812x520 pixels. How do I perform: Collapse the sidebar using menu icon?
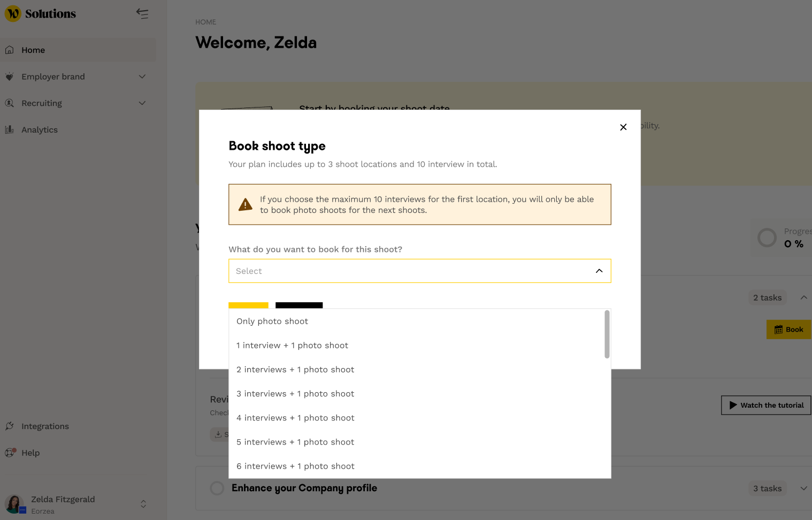click(x=142, y=13)
